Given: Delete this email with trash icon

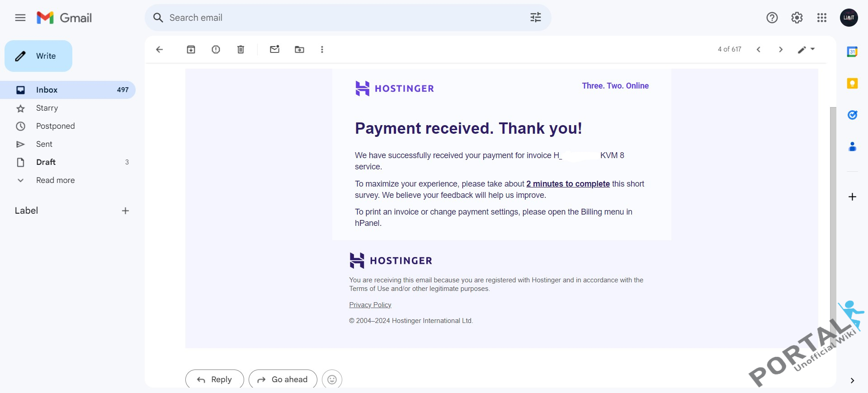Looking at the screenshot, I should (x=241, y=50).
